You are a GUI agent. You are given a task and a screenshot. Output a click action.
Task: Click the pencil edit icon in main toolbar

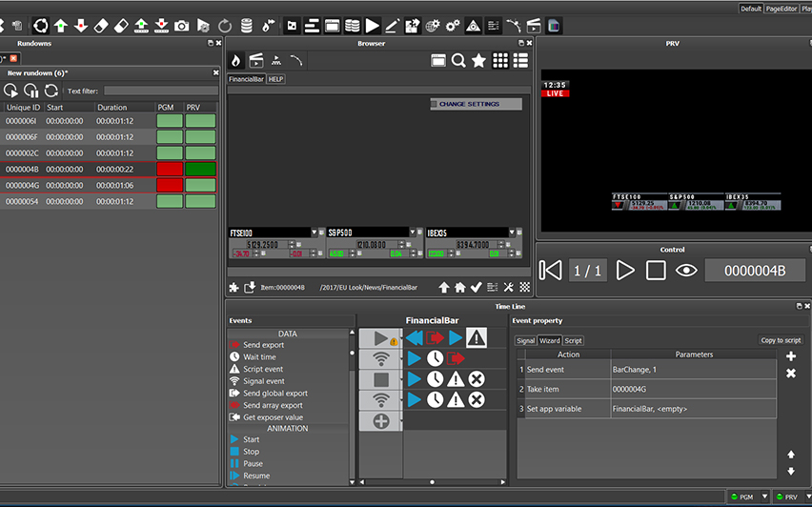point(392,26)
